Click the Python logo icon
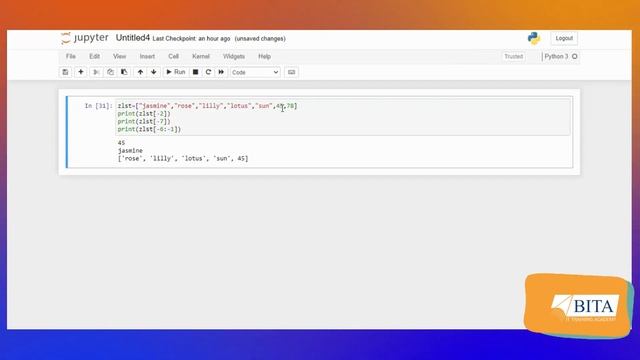This screenshot has width=640, height=360. pos(533,38)
